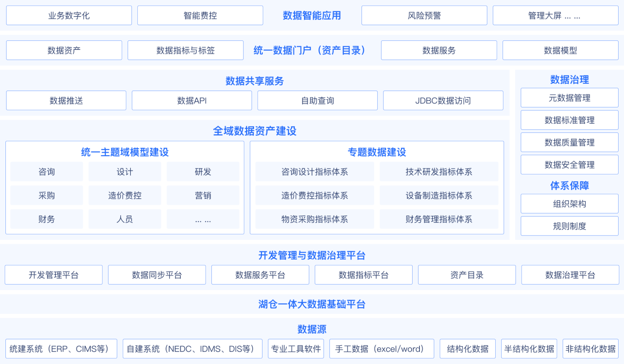
Task: Open the 数据API service
Action: (x=192, y=100)
